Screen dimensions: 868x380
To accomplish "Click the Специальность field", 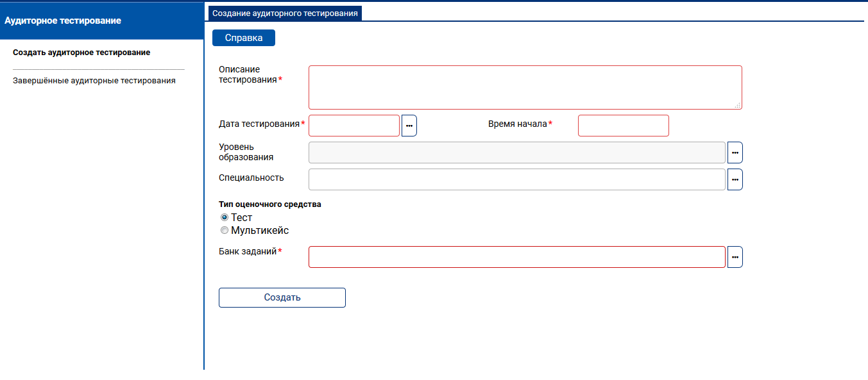I will 516,179.
